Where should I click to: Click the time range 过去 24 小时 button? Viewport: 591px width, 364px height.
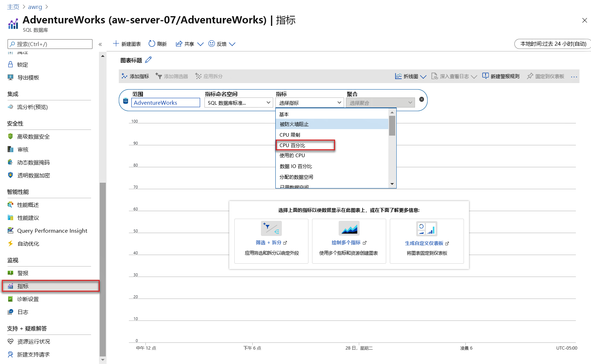point(553,44)
